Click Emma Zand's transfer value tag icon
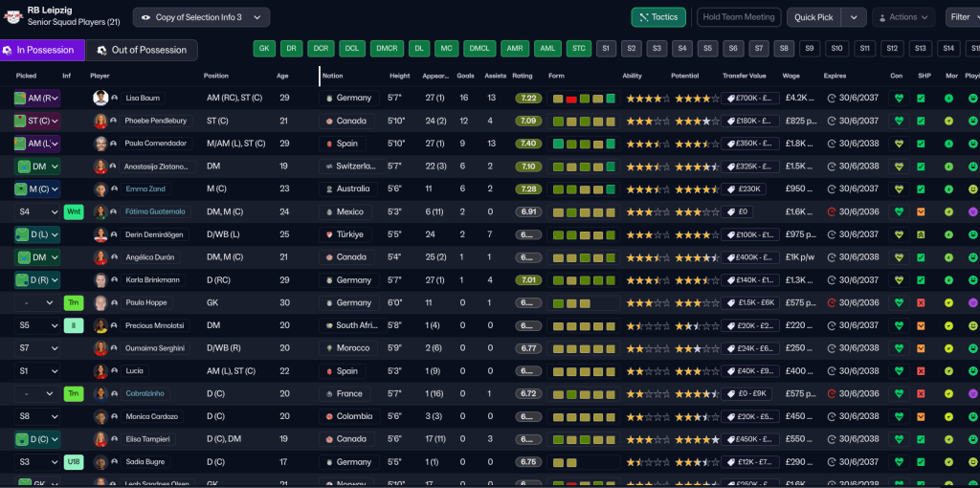Screen dimensions: 980x488 point(730,189)
